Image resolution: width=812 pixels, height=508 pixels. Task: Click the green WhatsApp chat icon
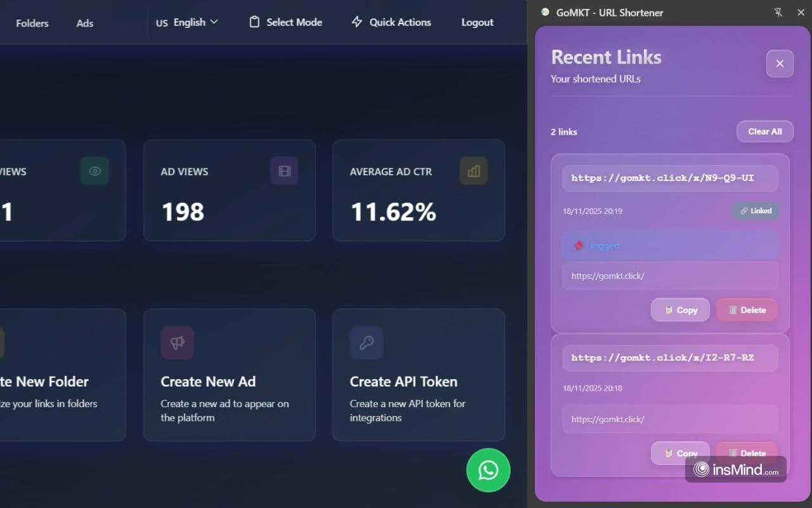[488, 470]
